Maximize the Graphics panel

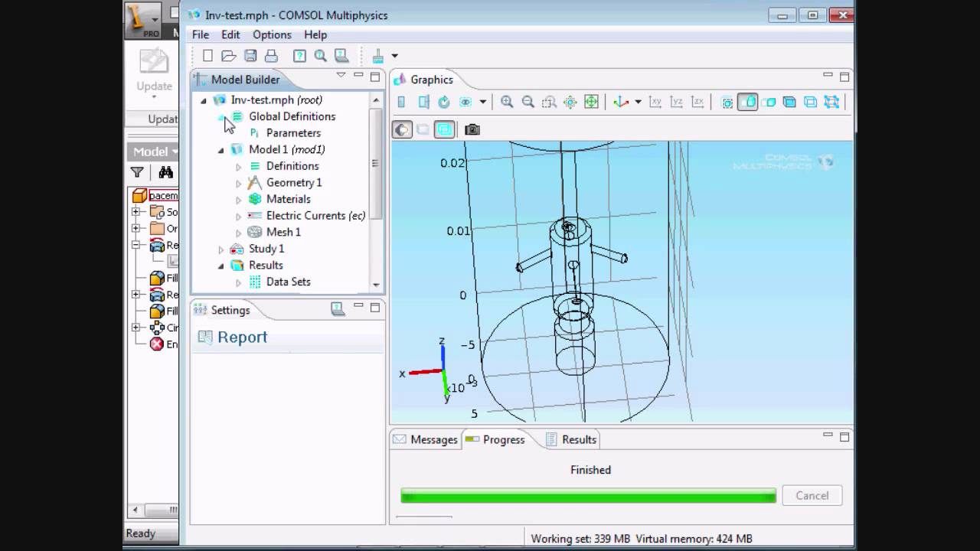(844, 77)
